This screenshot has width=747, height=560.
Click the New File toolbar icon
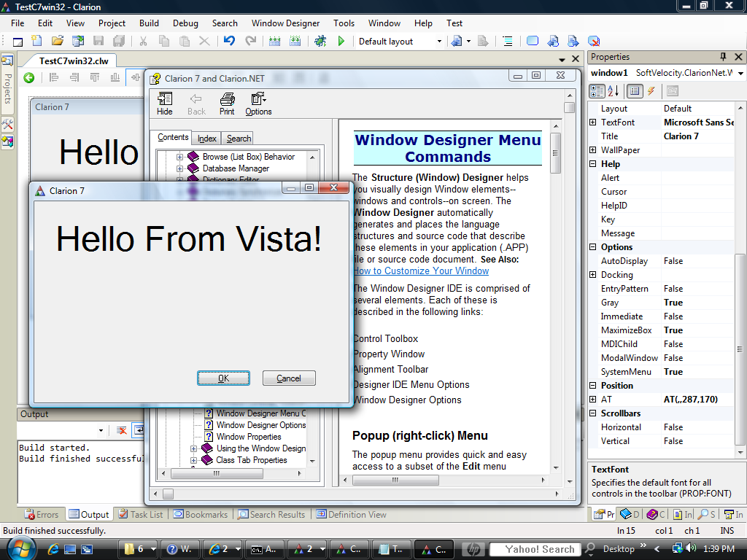(x=36, y=42)
